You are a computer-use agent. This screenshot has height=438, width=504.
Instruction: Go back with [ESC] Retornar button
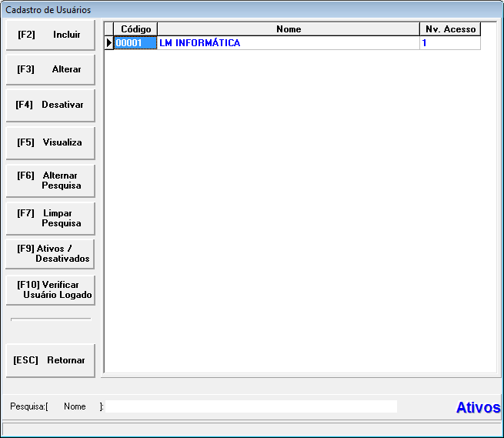point(50,360)
